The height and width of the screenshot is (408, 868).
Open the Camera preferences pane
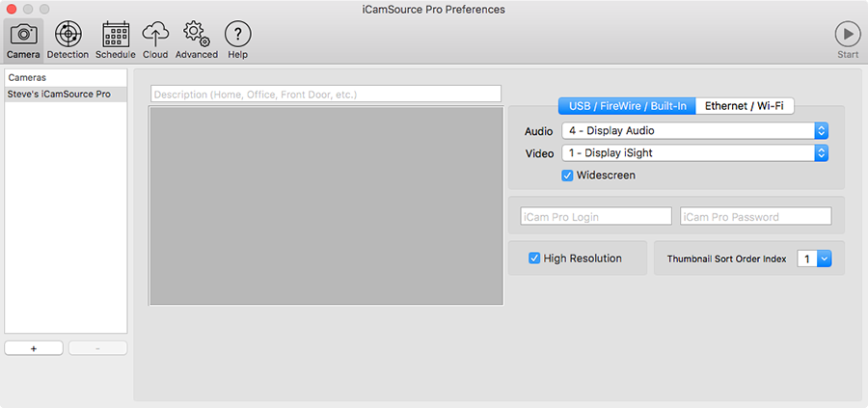[x=23, y=41]
